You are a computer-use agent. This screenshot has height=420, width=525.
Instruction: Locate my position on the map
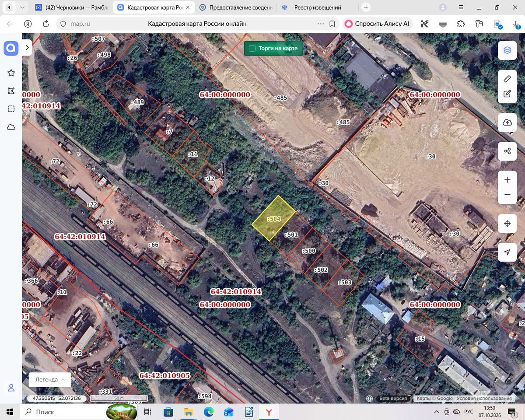507,252
